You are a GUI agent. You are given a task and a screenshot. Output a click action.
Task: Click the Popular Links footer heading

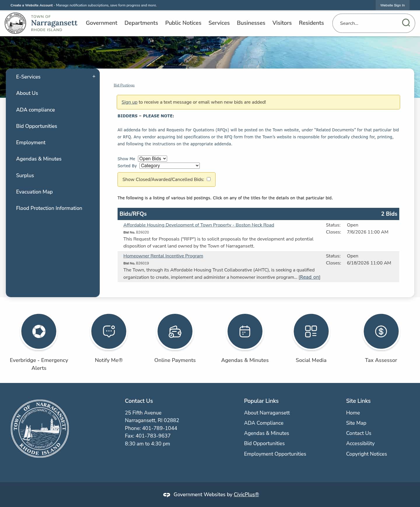pos(261,401)
